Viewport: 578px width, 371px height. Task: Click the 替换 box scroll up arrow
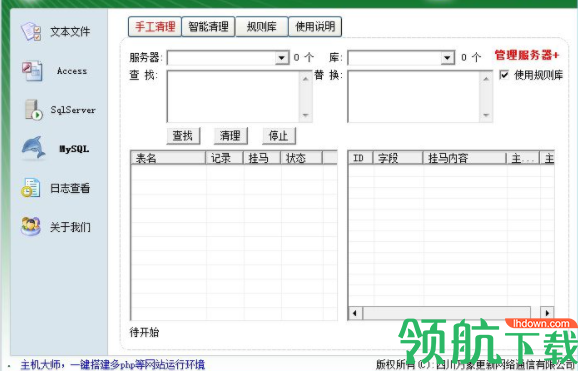486,79
